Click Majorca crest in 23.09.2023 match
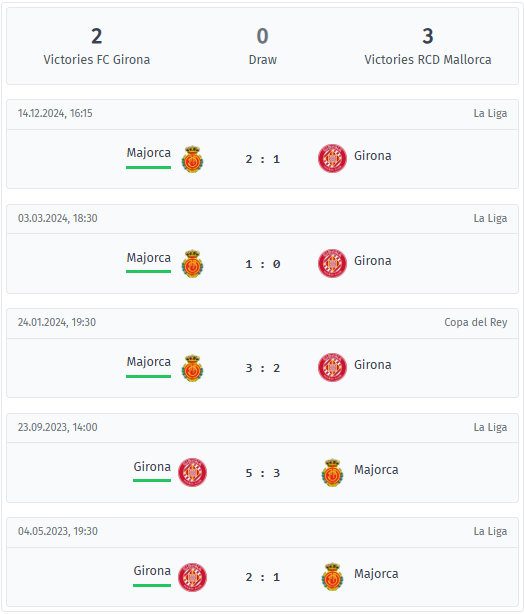524x614 pixels. click(332, 473)
